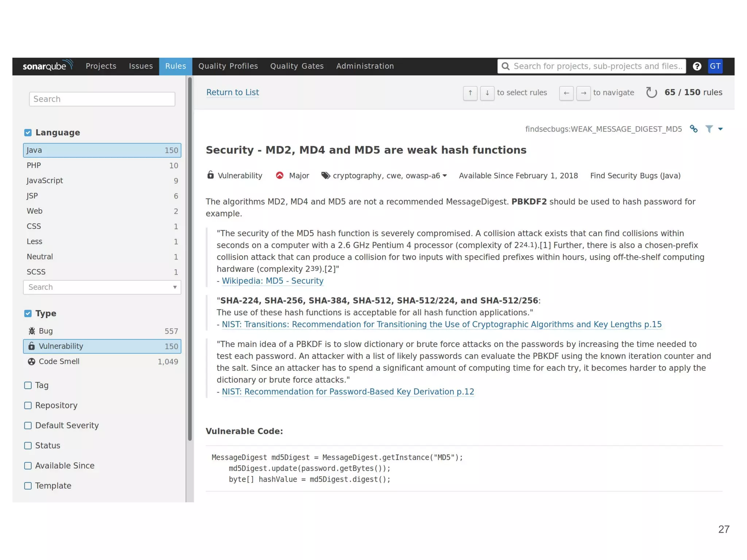
Task: Open the Wikipedia MD5 Security link
Action: (272, 281)
